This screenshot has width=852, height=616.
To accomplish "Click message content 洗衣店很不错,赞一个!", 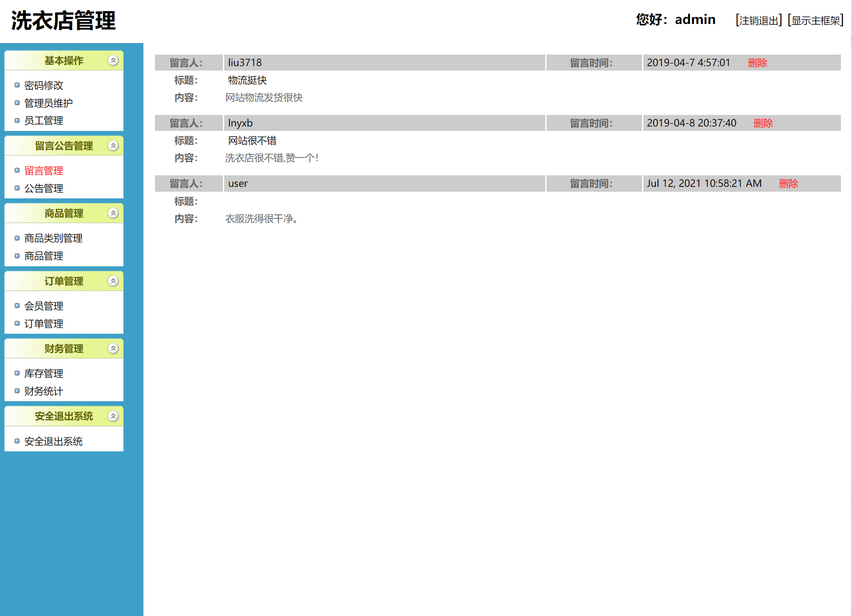I will coord(272,158).
